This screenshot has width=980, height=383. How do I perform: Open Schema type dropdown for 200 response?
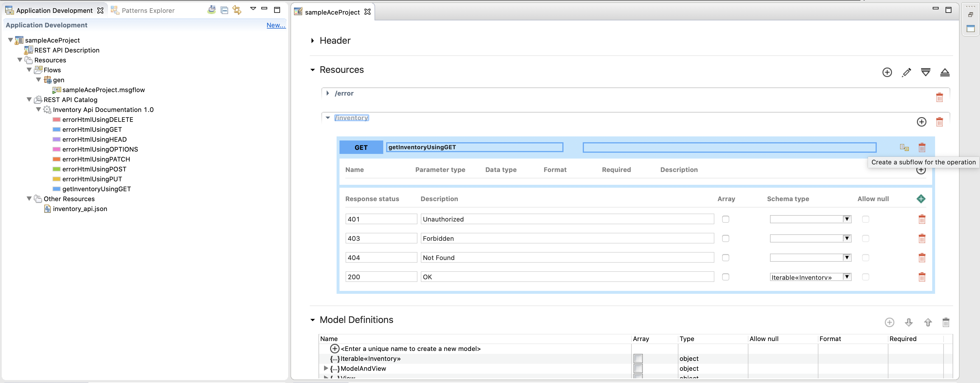(x=846, y=277)
